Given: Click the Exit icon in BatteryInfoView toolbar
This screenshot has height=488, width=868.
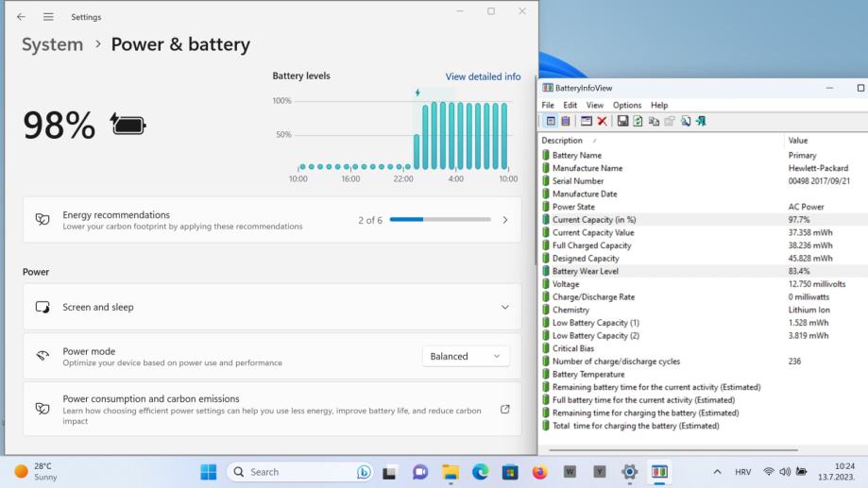Looking at the screenshot, I should pos(699,121).
